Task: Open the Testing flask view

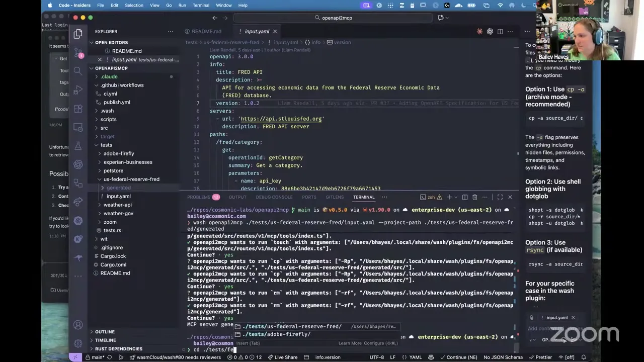Action: 78,146
